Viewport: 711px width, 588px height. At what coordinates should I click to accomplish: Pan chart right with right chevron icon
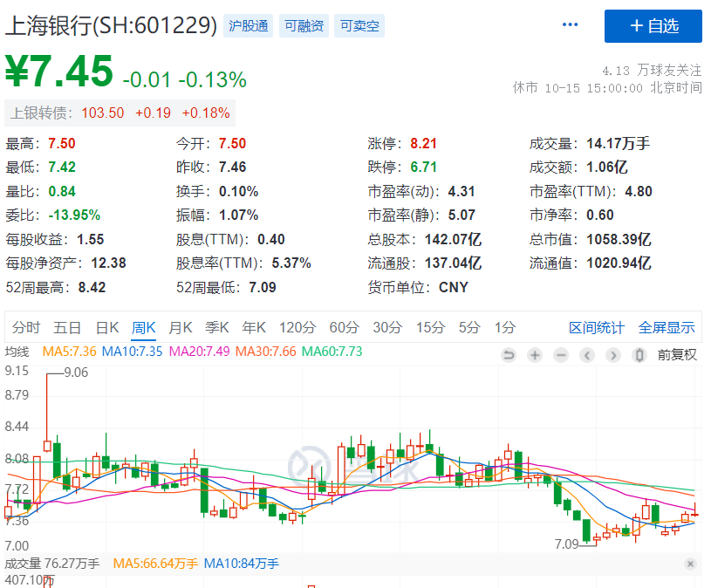coord(613,355)
